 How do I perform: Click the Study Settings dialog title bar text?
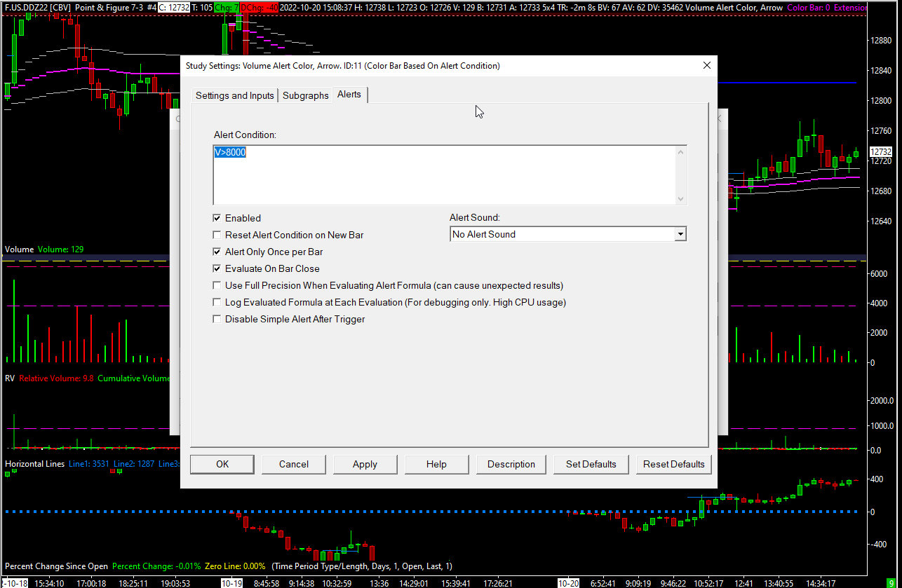343,66
